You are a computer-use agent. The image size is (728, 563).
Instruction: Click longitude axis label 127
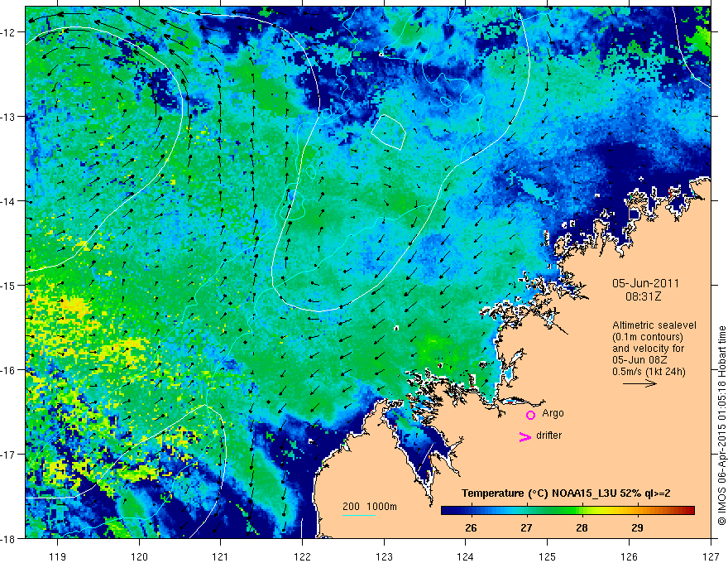click(711, 556)
